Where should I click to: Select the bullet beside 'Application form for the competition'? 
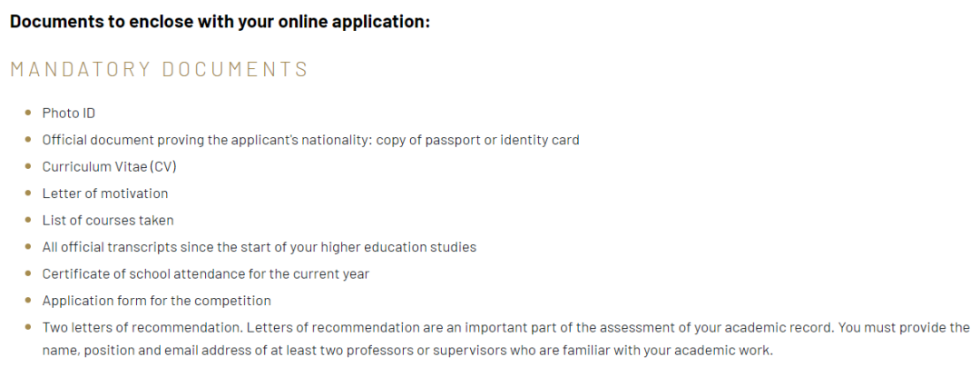tap(27, 301)
